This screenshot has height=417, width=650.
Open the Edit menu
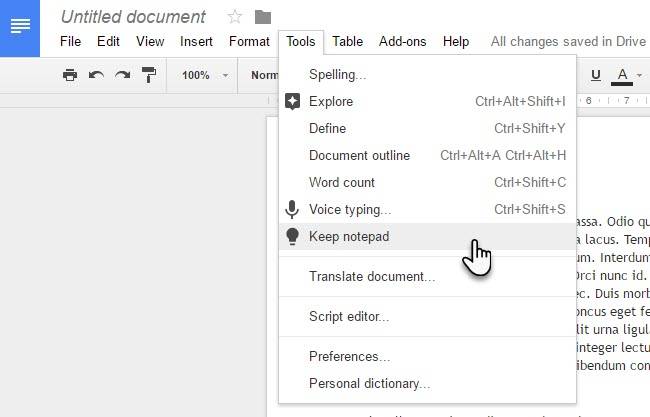point(108,41)
